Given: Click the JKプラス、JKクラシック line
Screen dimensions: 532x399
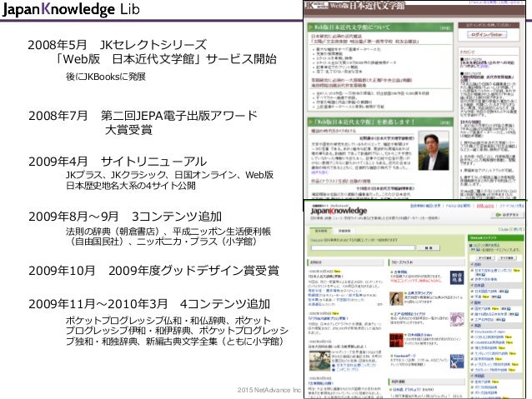Looking at the screenshot, I should pos(169,175).
